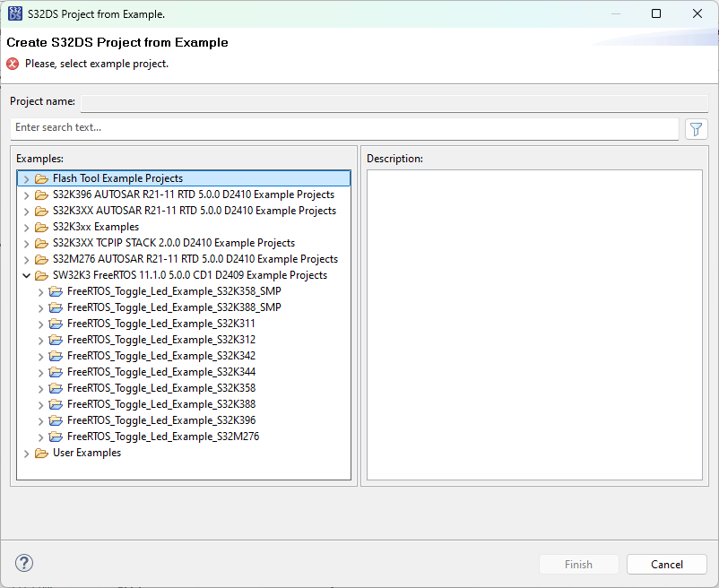Viewport: 719px width, 588px height.
Task: Expand the S32K3XX TCPIP STACK node
Action: [x=26, y=243]
